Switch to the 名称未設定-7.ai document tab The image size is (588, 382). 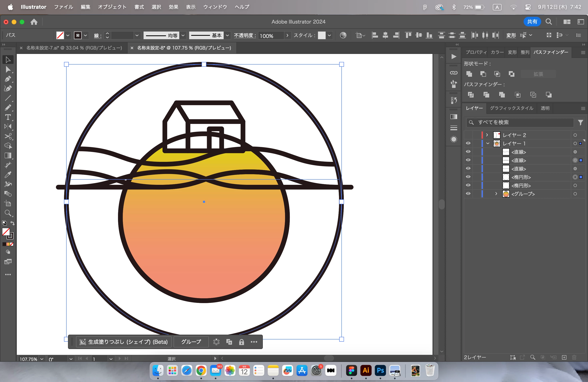(x=74, y=48)
